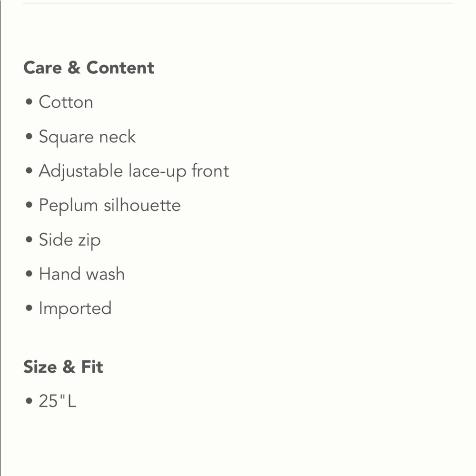
Task: Click the bullet beside Hand wash
Action: tap(29, 274)
